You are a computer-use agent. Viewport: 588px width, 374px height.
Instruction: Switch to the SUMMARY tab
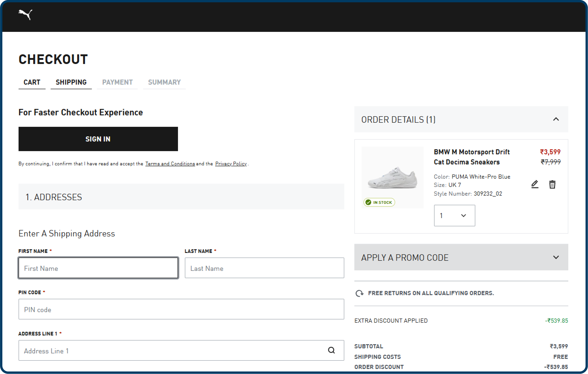(x=164, y=82)
